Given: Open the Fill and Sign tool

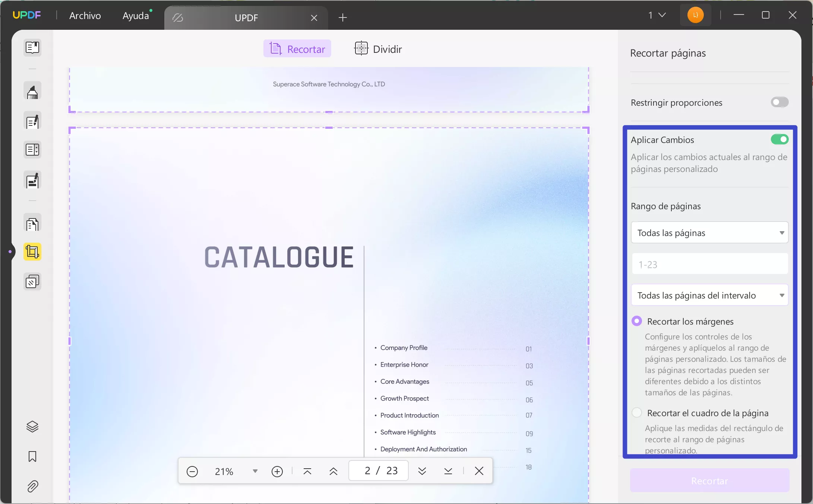Looking at the screenshot, I should [x=32, y=181].
